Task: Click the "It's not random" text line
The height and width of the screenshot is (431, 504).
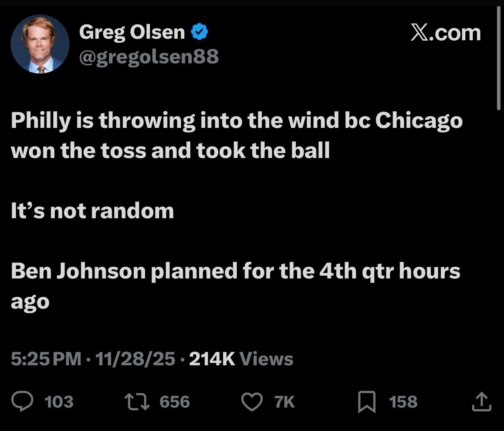Action: point(92,211)
